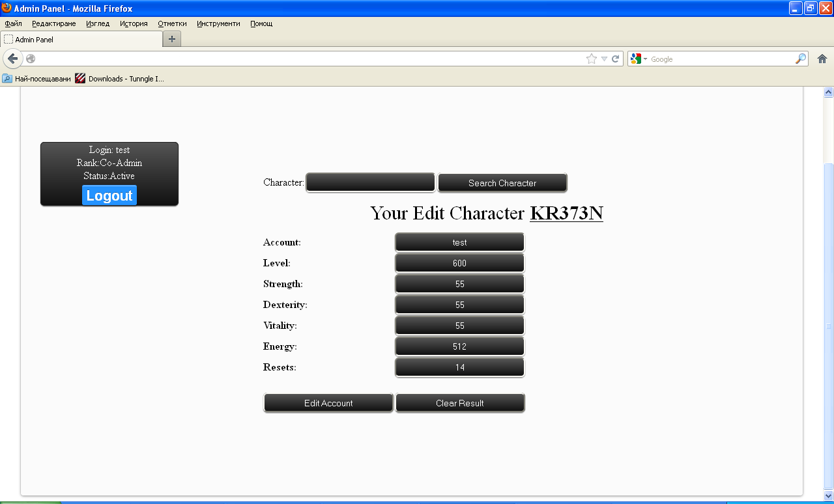The image size is (834, 504).
Task: Focus the Character search input field
Action: (x=371, y=182)
